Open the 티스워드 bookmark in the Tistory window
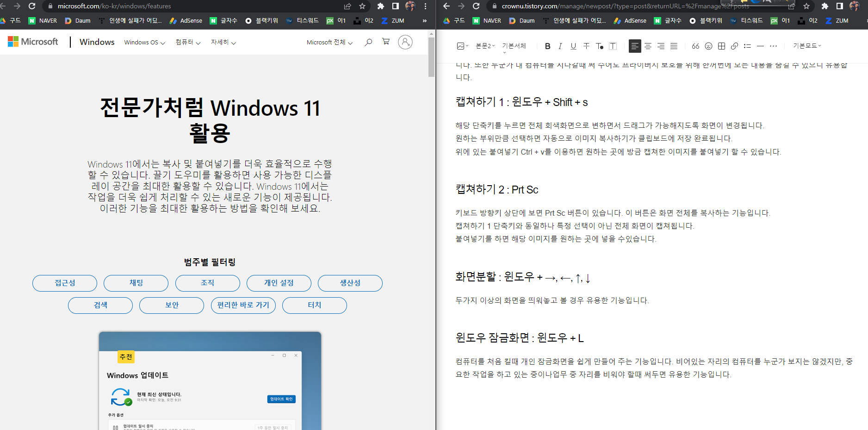The image size is (868, 430). pyautogui.click(x=746, y=21)
